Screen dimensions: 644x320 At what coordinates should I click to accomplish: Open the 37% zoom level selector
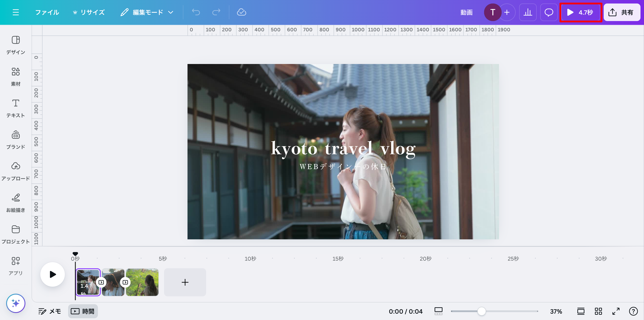[556, 311]
